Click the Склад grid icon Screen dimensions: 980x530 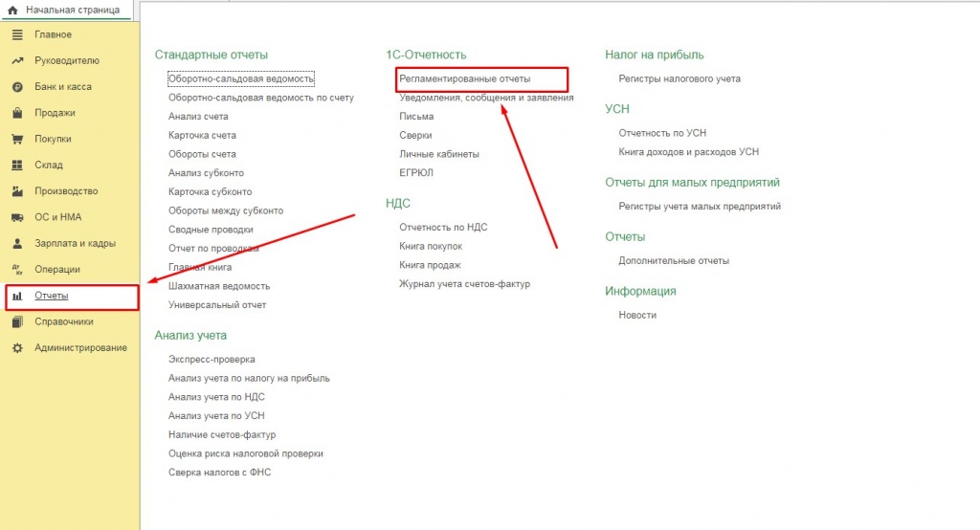click(17, 165)
